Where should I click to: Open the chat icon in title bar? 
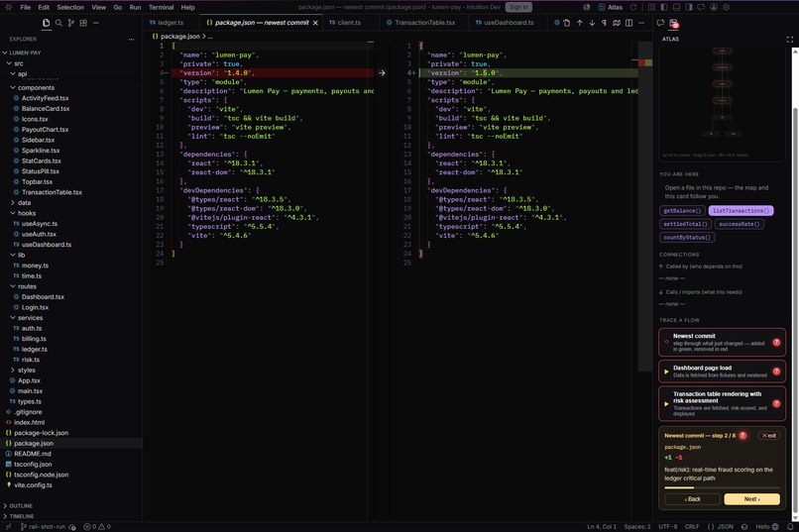click(701, 7)
